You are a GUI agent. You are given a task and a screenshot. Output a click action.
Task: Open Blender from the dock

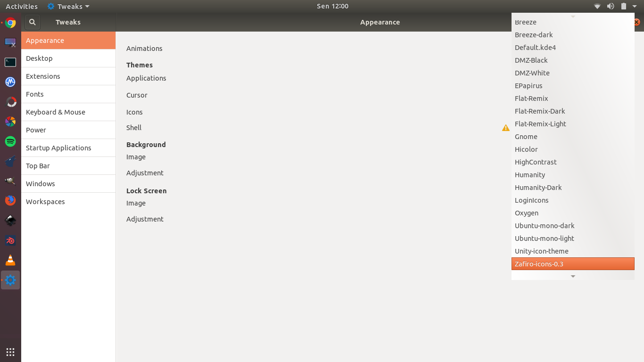[x=10, y=240]
